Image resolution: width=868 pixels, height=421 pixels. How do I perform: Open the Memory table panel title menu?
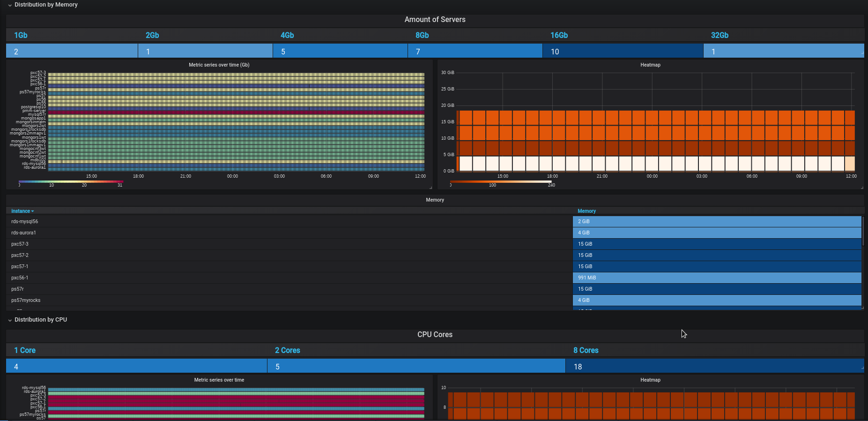point(435,200)
